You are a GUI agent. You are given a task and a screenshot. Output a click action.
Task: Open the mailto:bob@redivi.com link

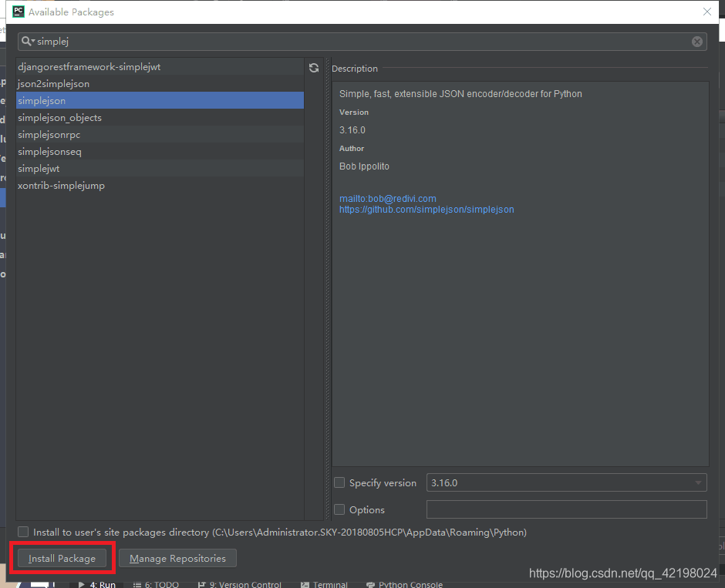pyautogui.click(x=387, y=199)
